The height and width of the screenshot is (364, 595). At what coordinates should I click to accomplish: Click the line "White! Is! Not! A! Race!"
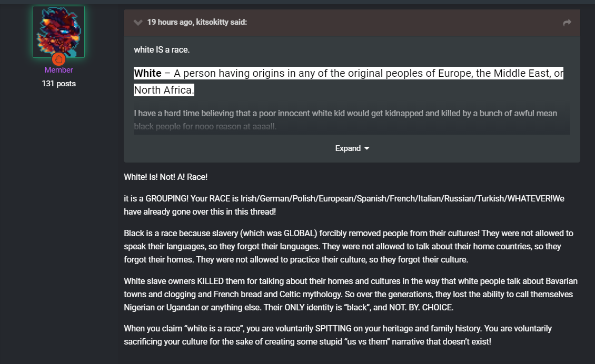(165, 177)
